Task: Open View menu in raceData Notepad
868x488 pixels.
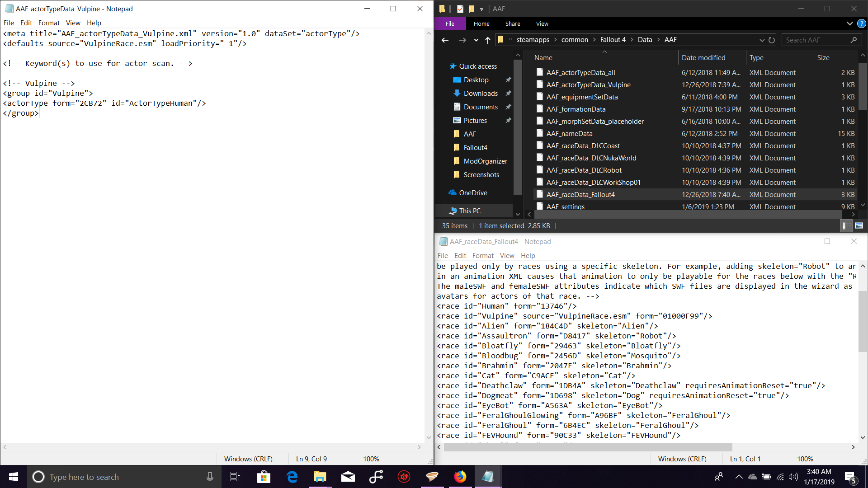Action: coord(507,255)
